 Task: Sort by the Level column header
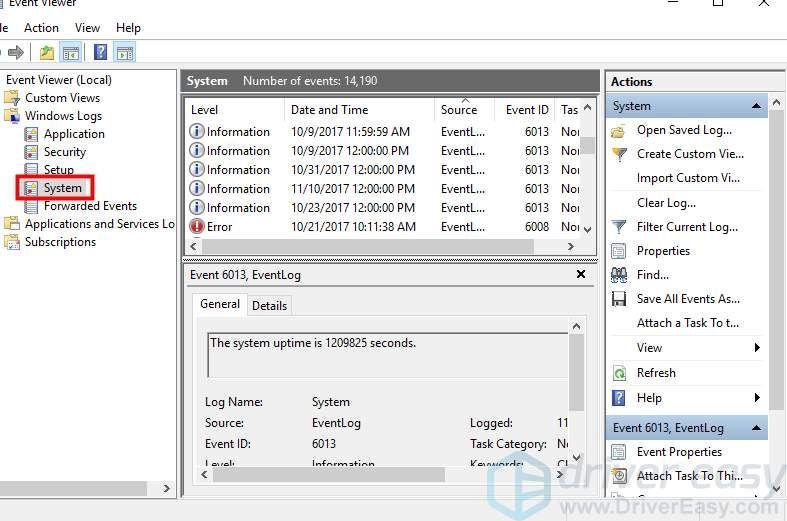coord(235,110)
